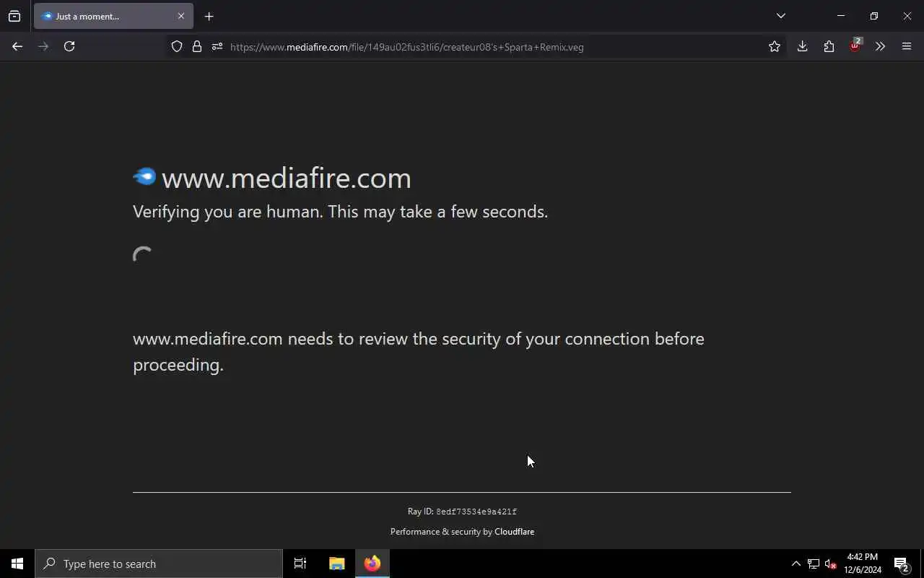The width and height of the screenshot is (924, 578).
Task: Open Task View from the taskbar
Action: click(x=300, y=564)
